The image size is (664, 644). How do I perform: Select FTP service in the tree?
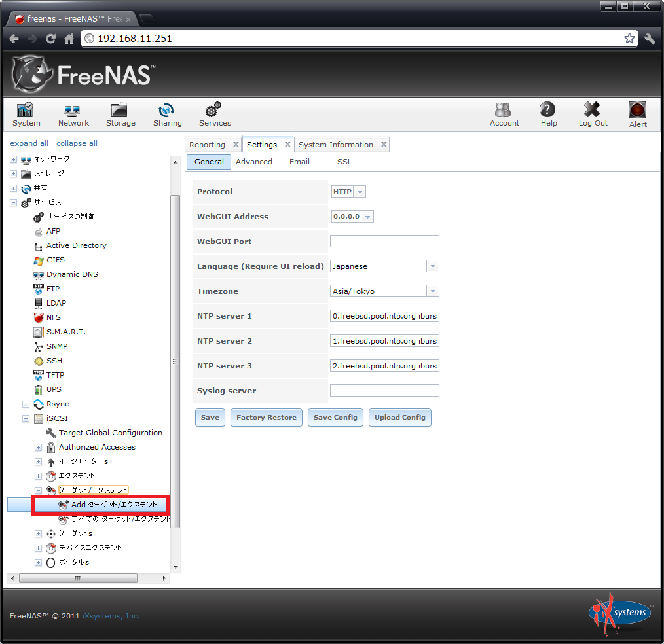(x=53, y=289)
